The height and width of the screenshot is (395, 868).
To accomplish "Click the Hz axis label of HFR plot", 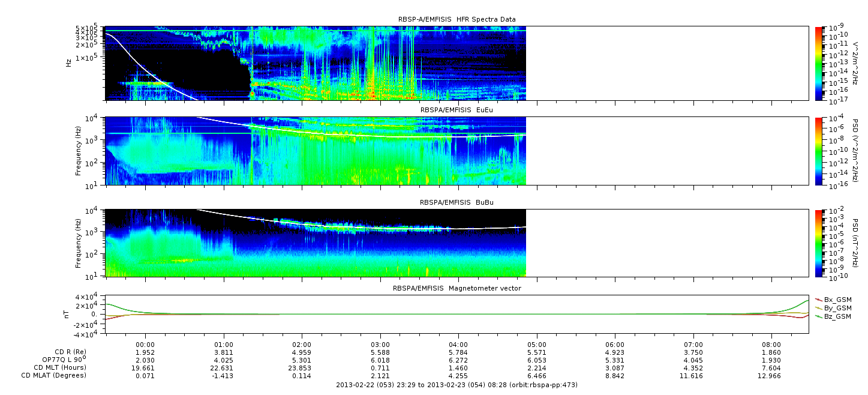I will [x=69, y=62].
